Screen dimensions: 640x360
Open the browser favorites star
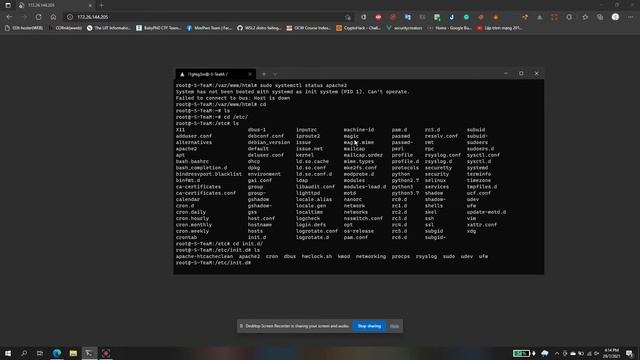pyautogui.click(x=585, y=17)
